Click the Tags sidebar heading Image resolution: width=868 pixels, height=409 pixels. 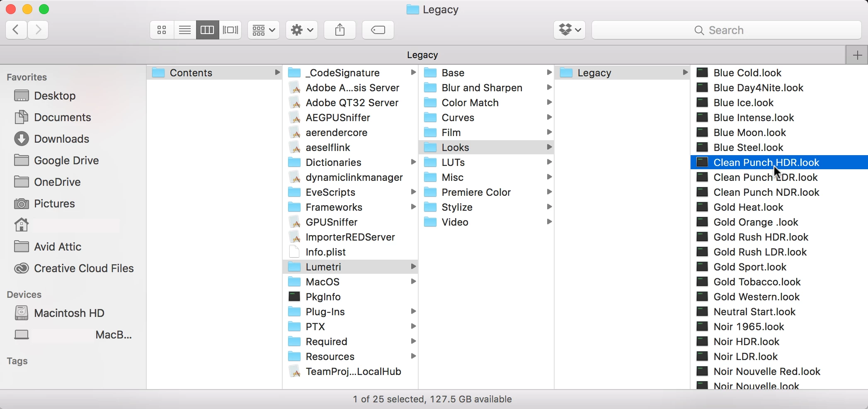pos(17,361)
